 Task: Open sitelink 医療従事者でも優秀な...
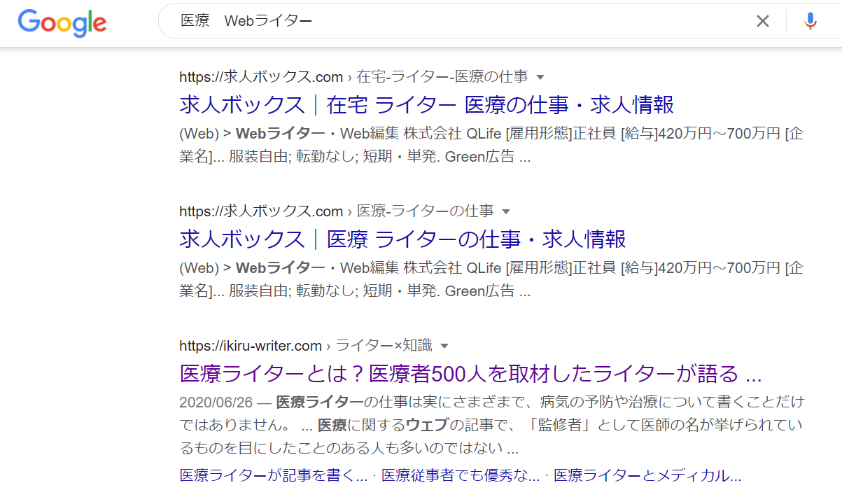coord(461,476)
